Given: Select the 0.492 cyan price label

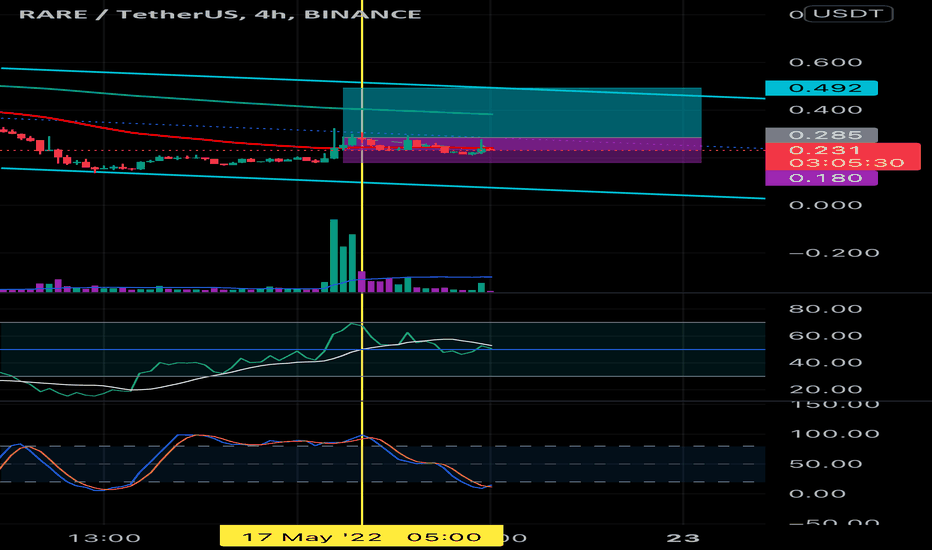Looking at the screenshot, I should pyautogui.click(x=821, y=88).
